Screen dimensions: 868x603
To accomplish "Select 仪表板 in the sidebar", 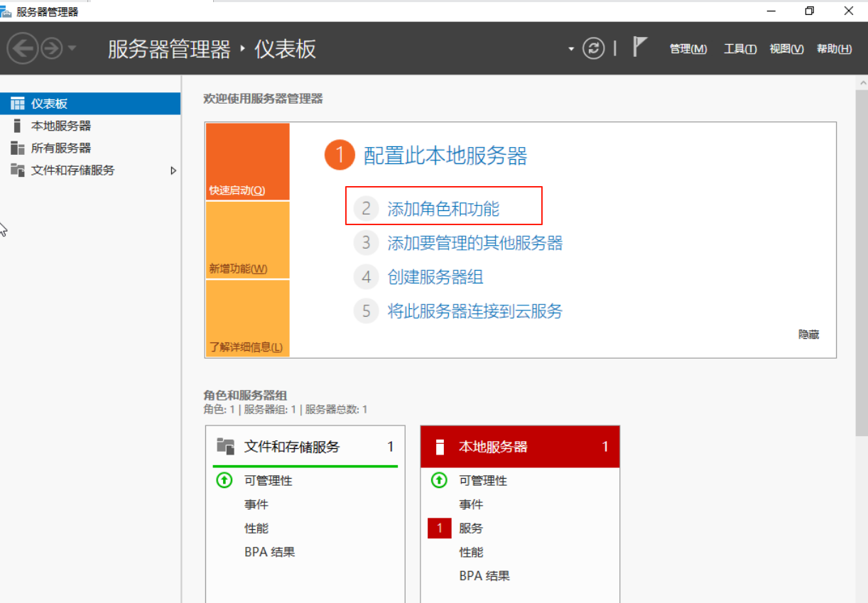I will 90,104.
